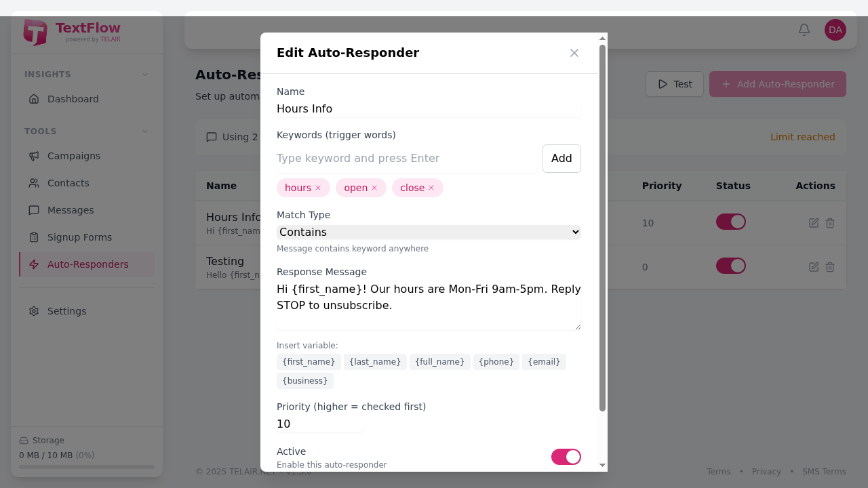This screenshot has height=488, width=868.
Task: Click the trash icon for Hours Info responder
Action: (x=829, y=222)
